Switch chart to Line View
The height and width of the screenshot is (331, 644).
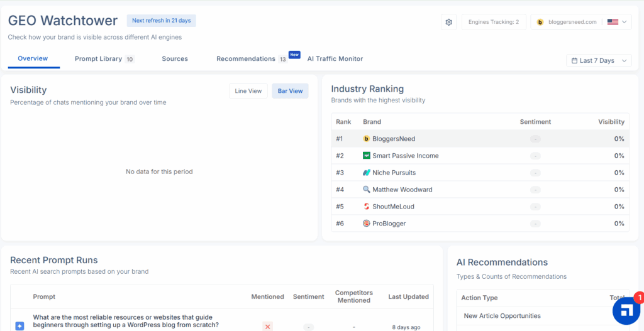coord(248,91)
